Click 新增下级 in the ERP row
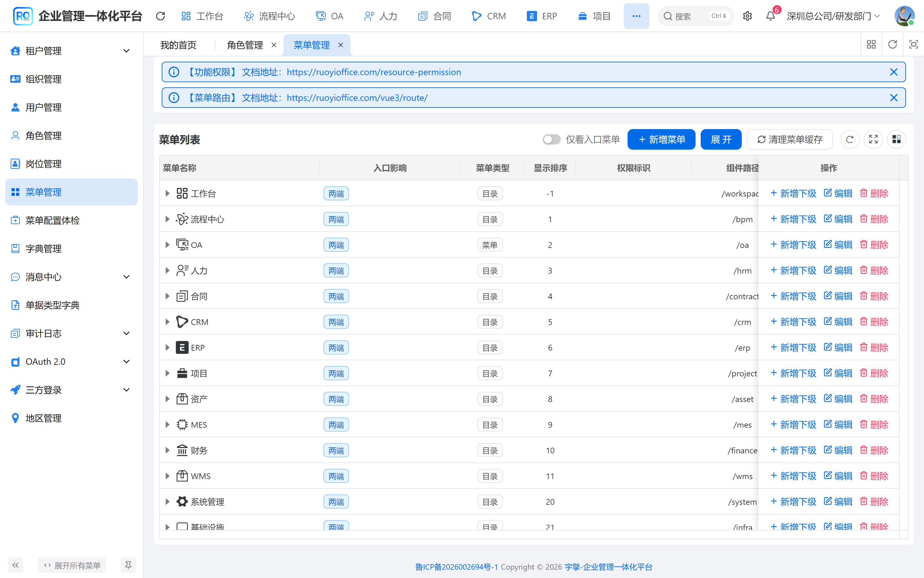Viewport: 924px width, 578px height. 793,347
